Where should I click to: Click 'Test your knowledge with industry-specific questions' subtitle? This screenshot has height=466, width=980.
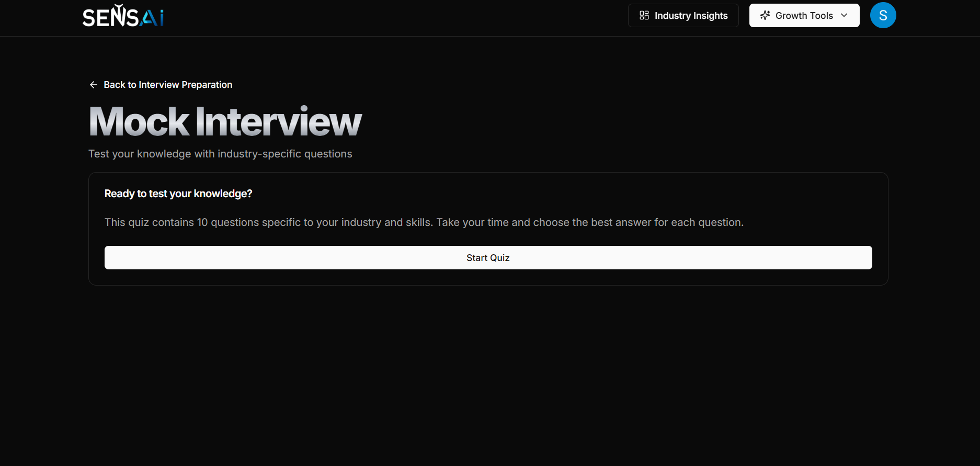coord(220,154)
